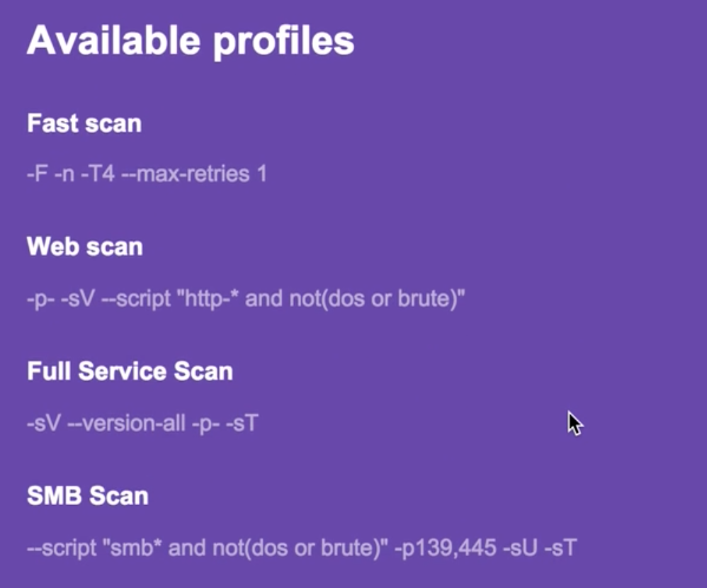Click the Available profiles heading

(191, 41)
